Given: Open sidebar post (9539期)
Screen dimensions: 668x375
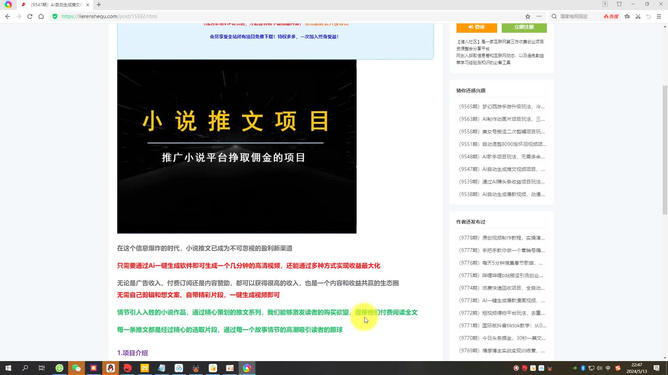Looking at the screenshot, I should click(x=501, y=182).
